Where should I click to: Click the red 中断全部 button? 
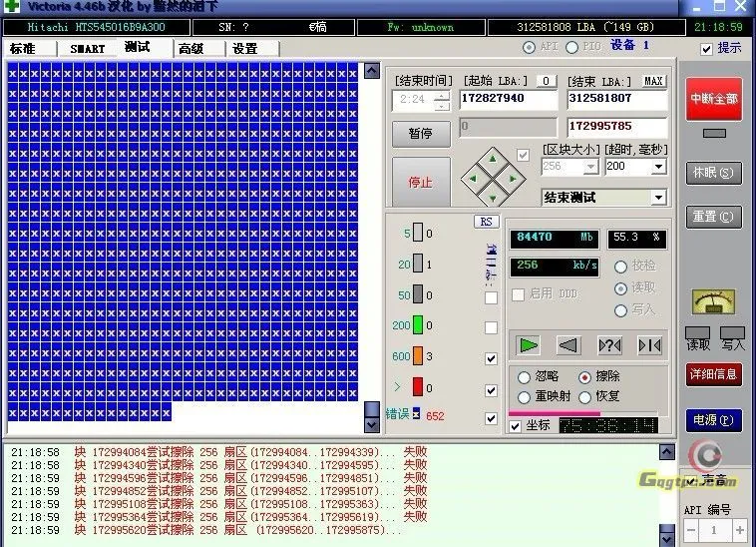click(x=713, y=99)
